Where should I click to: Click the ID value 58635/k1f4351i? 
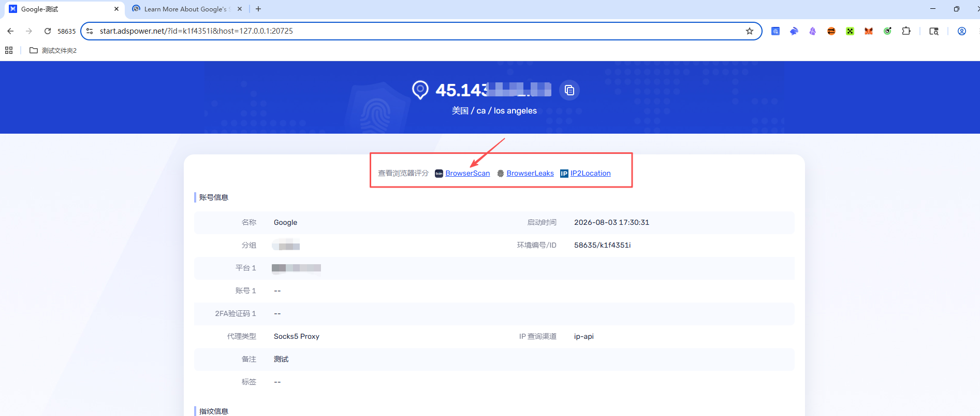(x=602, y=245)
